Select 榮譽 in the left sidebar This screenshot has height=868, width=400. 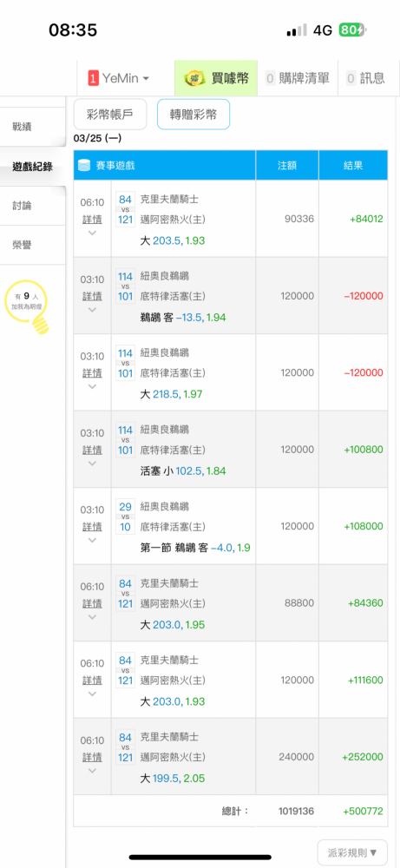click(33, 245)
